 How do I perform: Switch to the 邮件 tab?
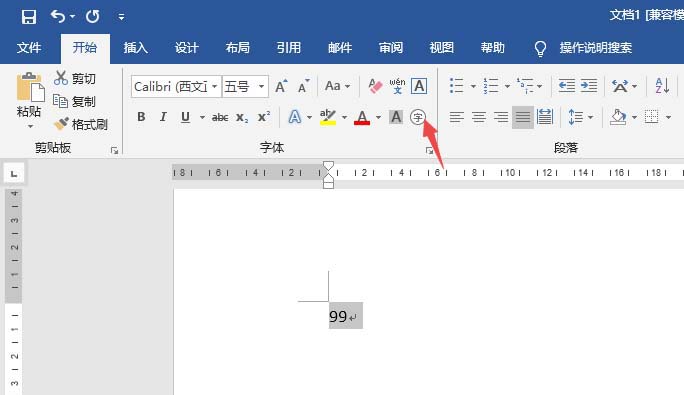pyautogui.click(x=340, y=48)
